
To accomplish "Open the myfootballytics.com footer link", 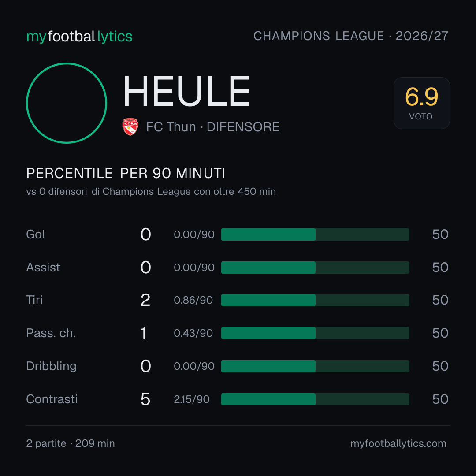I will click(398, 443).
